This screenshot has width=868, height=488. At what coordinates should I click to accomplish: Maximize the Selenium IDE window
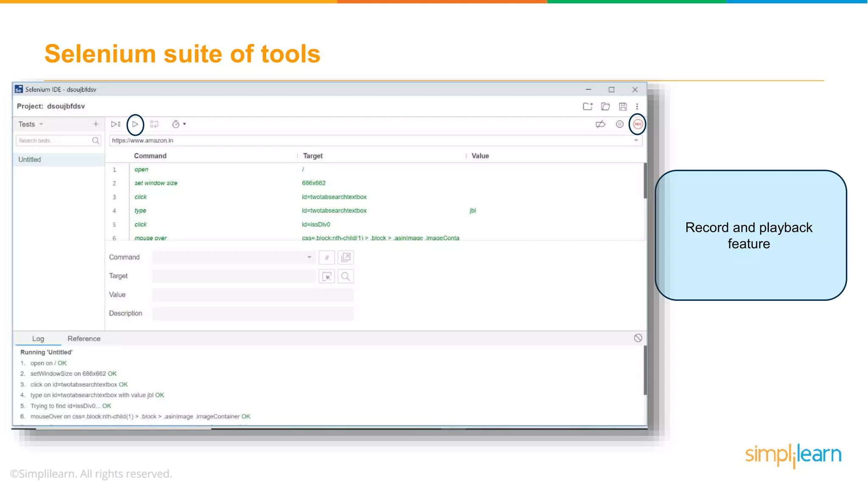[611, 89]
